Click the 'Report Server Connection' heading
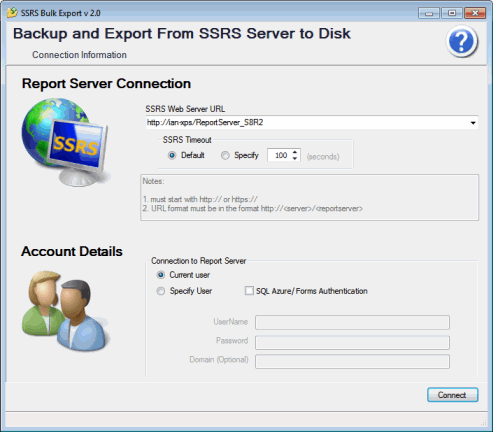This screenshot has height=432, width=493. click(106, 83)
